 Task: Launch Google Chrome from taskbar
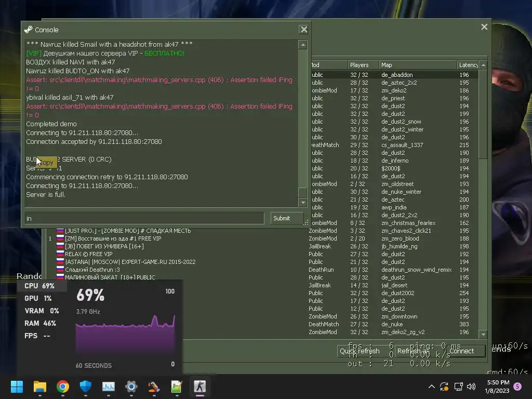(63, 387)
